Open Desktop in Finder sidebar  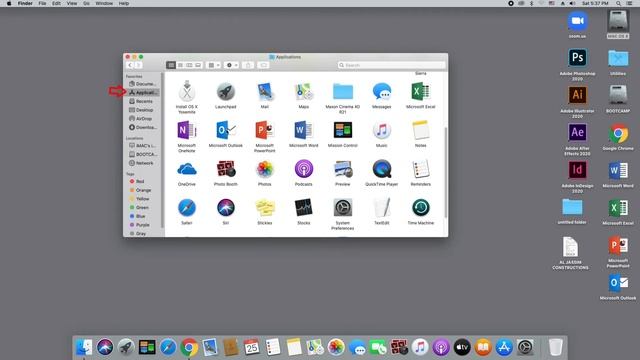click(142, 110)
